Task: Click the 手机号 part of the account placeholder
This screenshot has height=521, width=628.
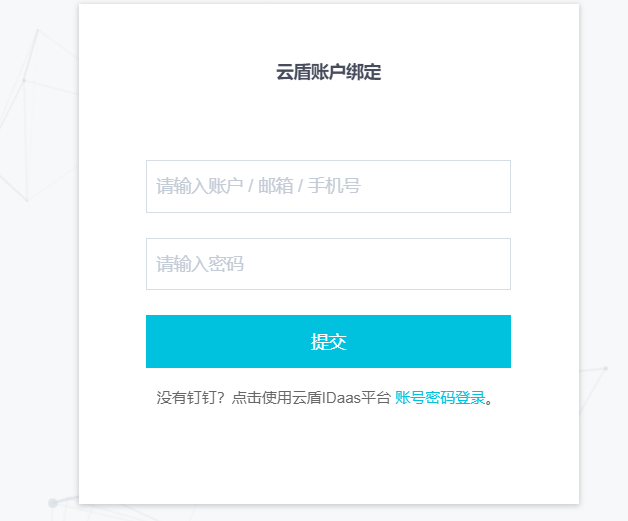Action: [x=334, y=186]
